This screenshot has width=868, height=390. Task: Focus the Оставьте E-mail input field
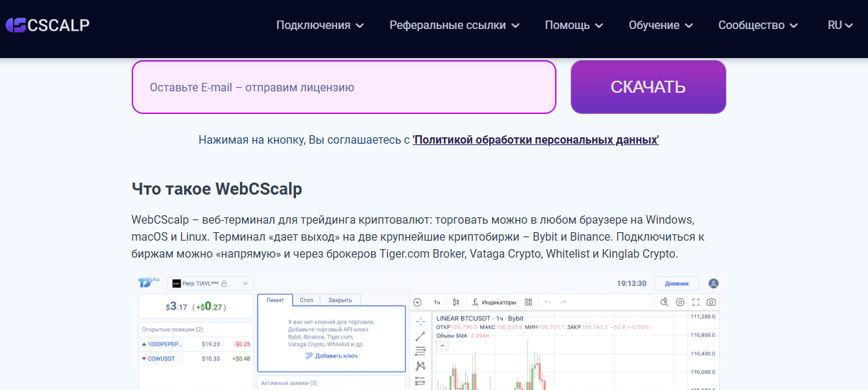pos(344,87)
